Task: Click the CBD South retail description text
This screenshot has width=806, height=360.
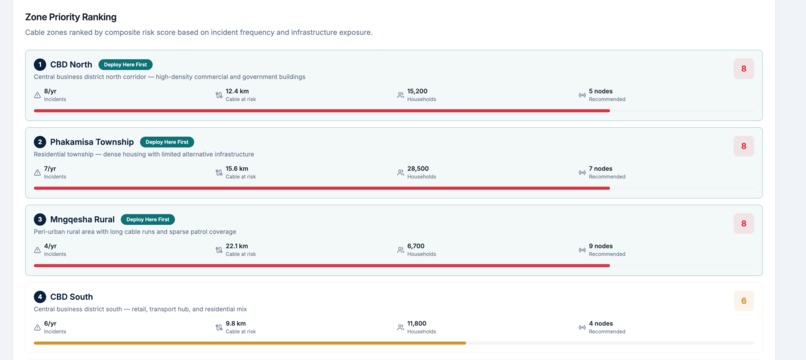Action: pos(140,309)
